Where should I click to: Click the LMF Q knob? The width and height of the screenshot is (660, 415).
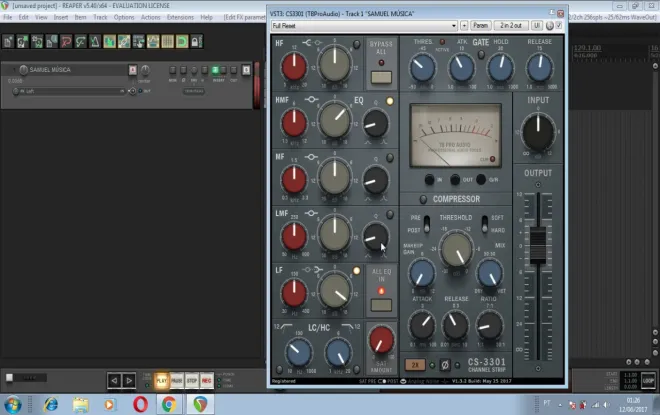(375, 237)
